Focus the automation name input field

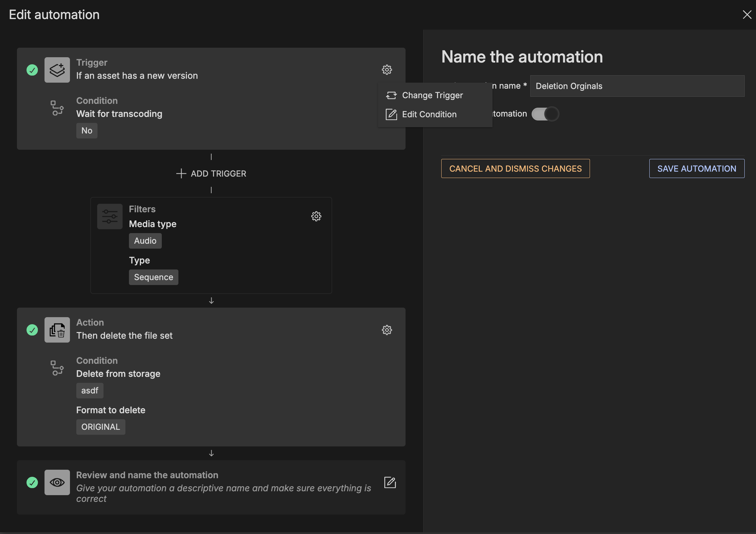tap(637, 86)
